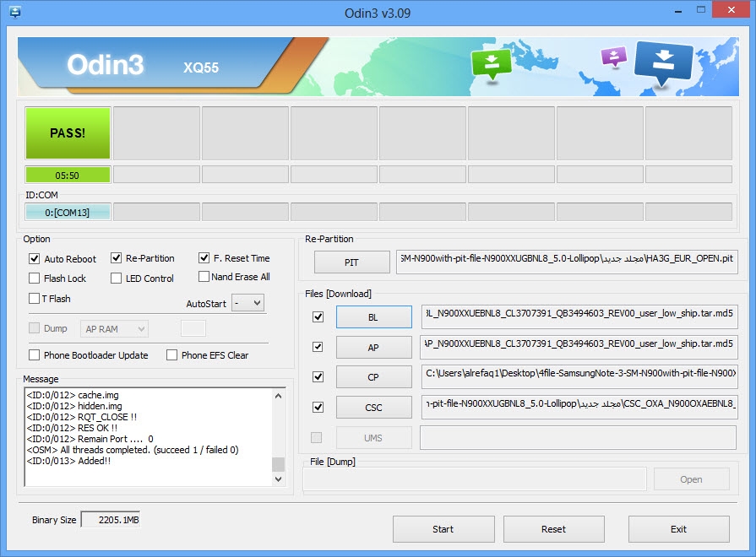Screen dimensions: 756x557
Task: Click the CP file path field
Action: coord(579,376)
